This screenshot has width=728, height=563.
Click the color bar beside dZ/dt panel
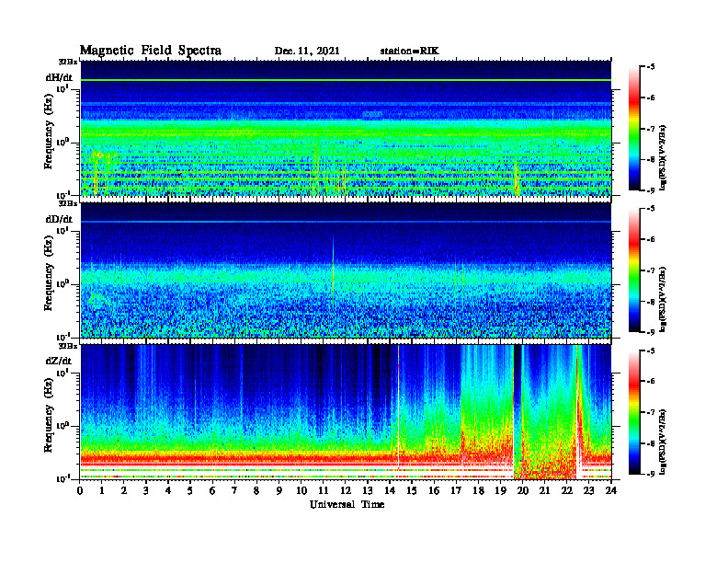coord(634,412)
